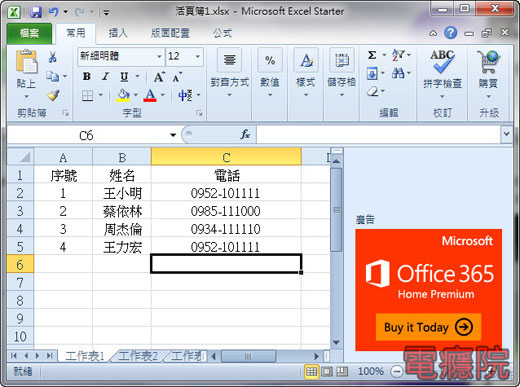This screenshot has height=387, width=520.
Task: Switch to the Formulas (公式) tab
Action: coord(222,33)
